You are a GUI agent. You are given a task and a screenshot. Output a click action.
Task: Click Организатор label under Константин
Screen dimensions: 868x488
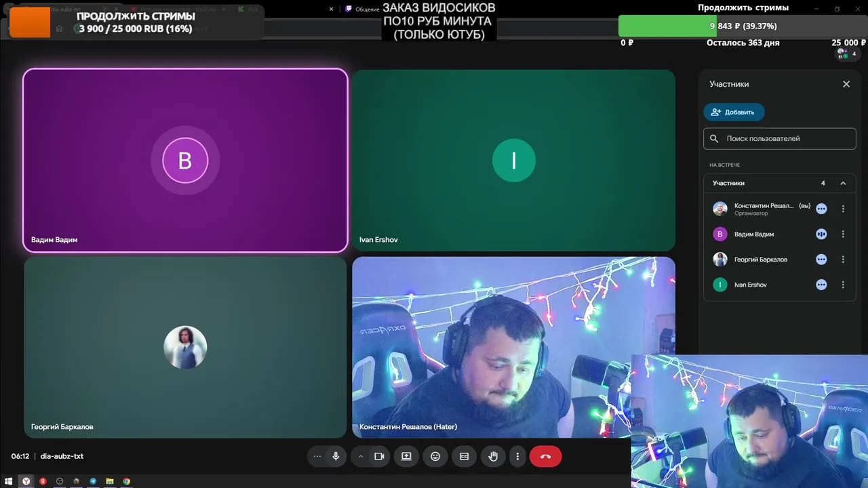751,213
